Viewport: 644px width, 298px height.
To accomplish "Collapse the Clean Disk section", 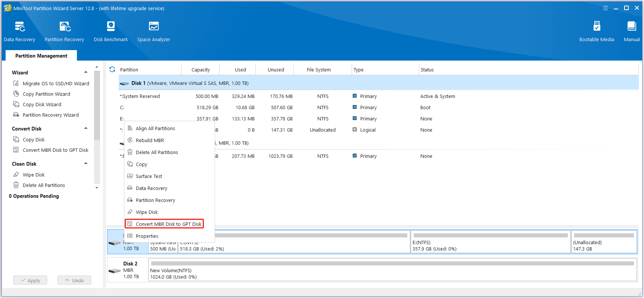I will tap(86, 163).
